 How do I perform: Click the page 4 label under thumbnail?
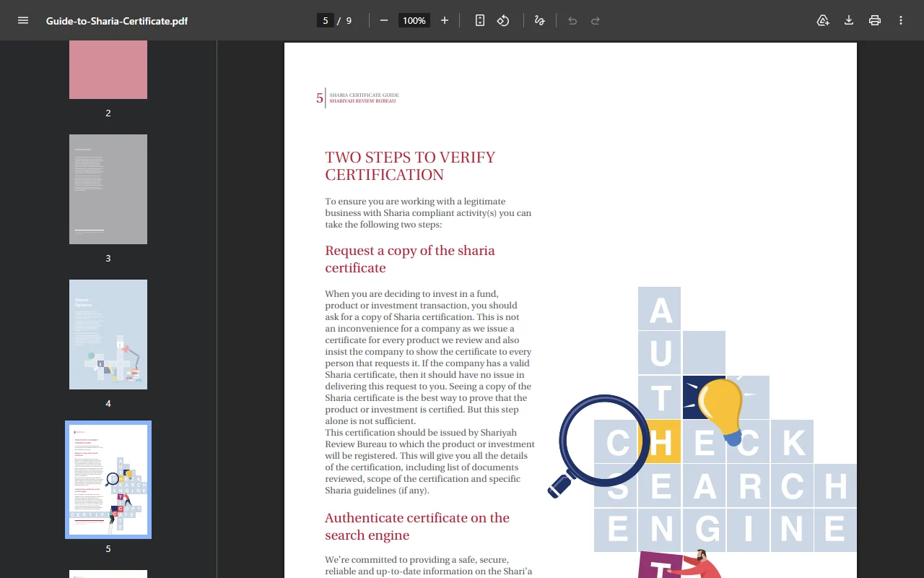[x=108, y=403]
